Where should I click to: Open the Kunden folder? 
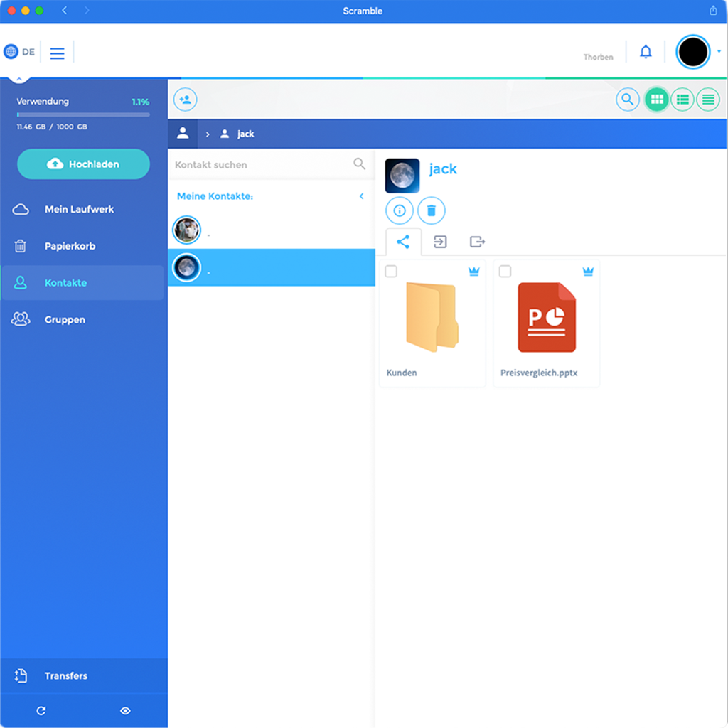pos(432,323)
